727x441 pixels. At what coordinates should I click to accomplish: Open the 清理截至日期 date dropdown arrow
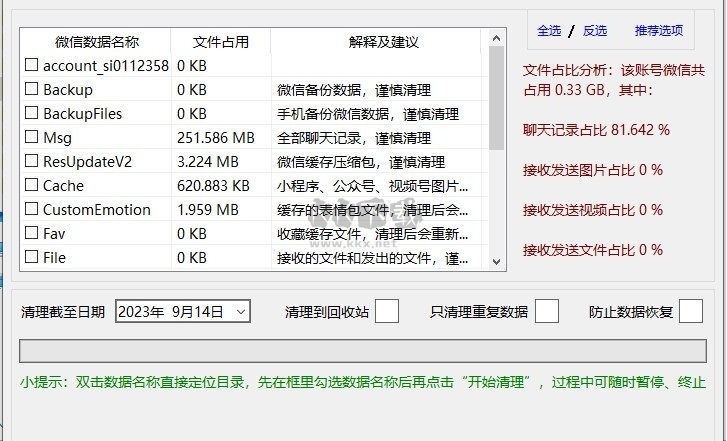(241, 312)
